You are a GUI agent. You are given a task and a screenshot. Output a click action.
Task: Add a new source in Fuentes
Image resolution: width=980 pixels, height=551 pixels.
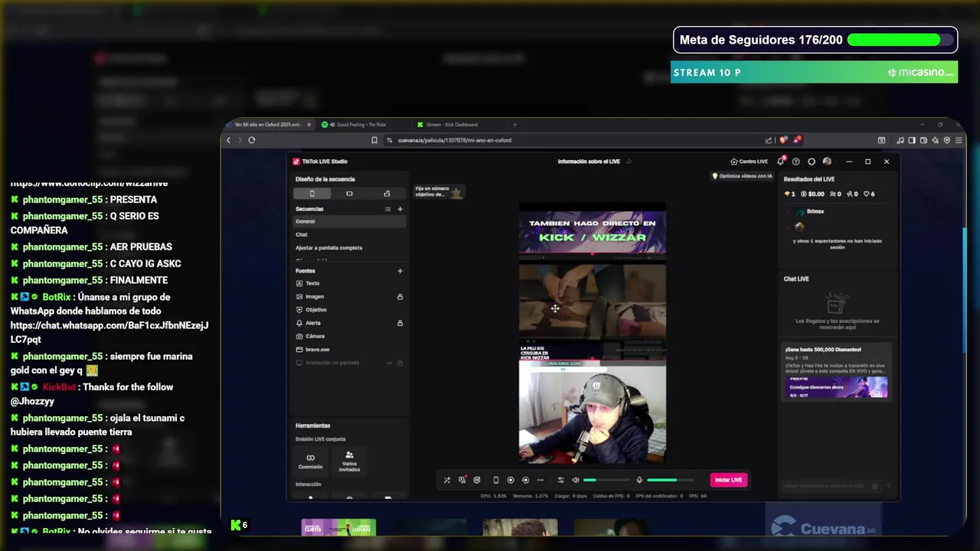[x=400, y=271]
